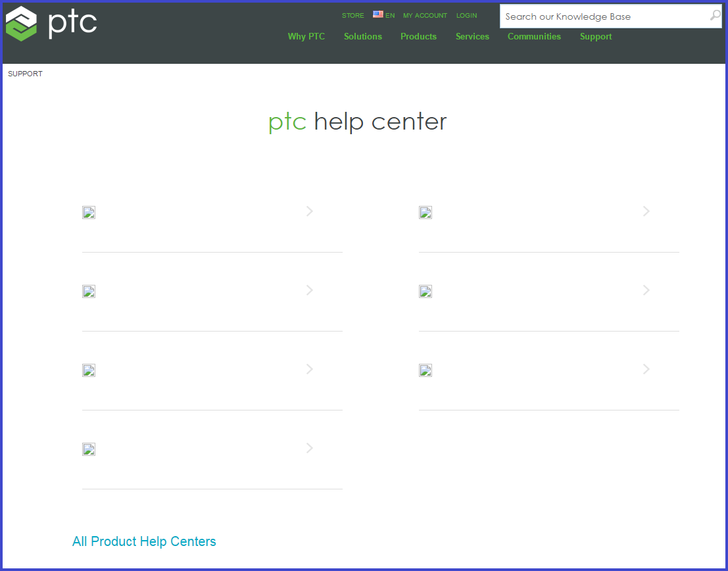Screen dimensions: 728x571
Task: Click the LOGIN link
Action: tap(467, 15)
